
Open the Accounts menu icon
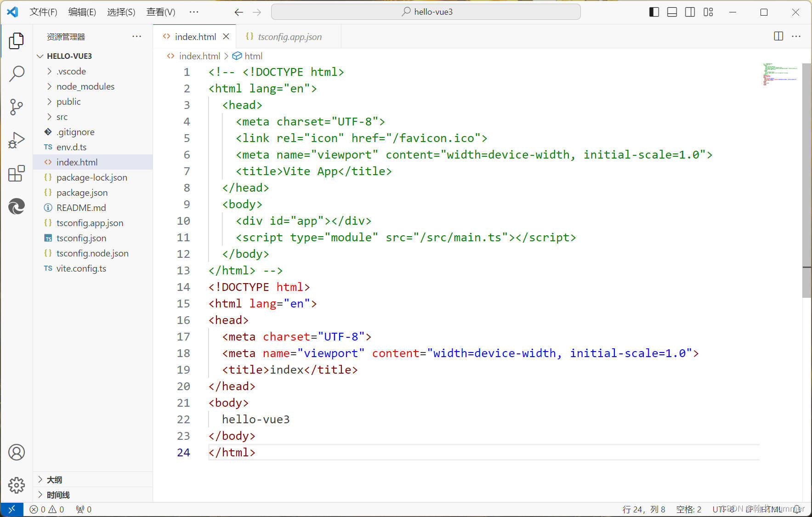17,453
